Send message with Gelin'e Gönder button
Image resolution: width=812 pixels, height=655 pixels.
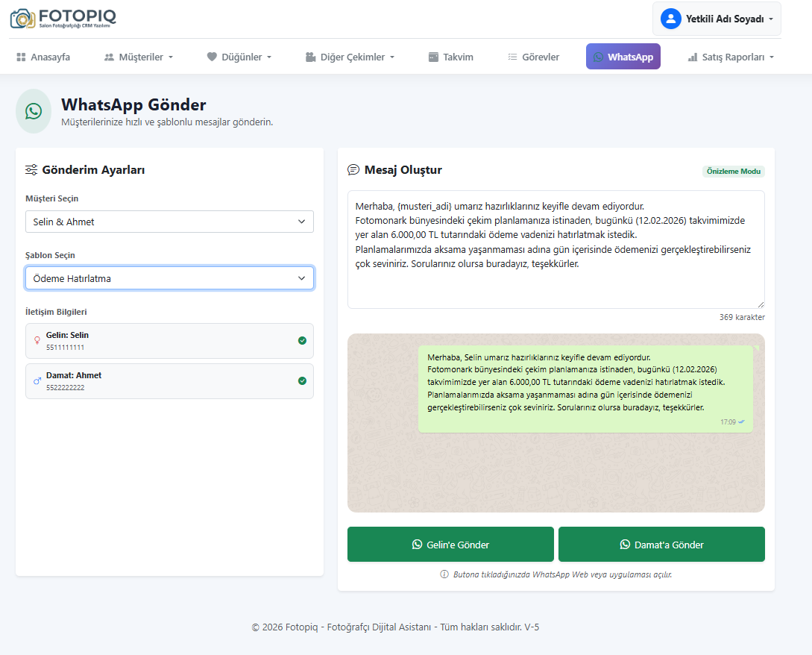coord(450,545)
